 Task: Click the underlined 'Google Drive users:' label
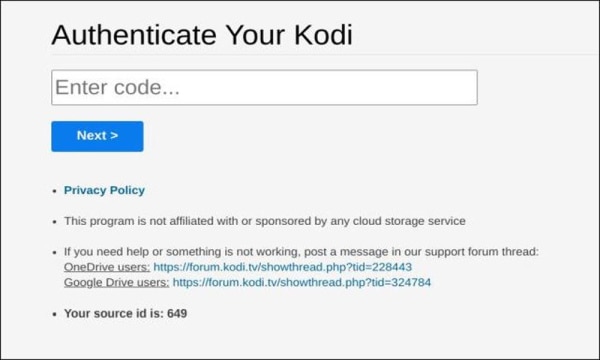[116, 282]
